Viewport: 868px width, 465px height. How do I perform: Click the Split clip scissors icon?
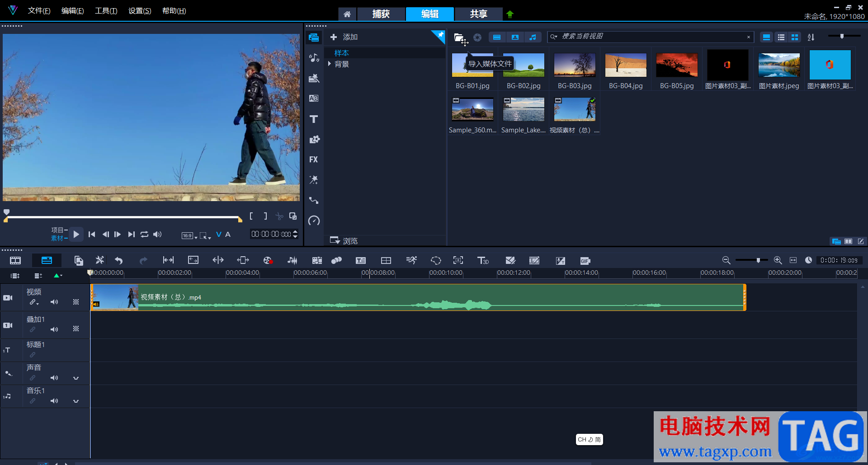[x=279, y=216]
